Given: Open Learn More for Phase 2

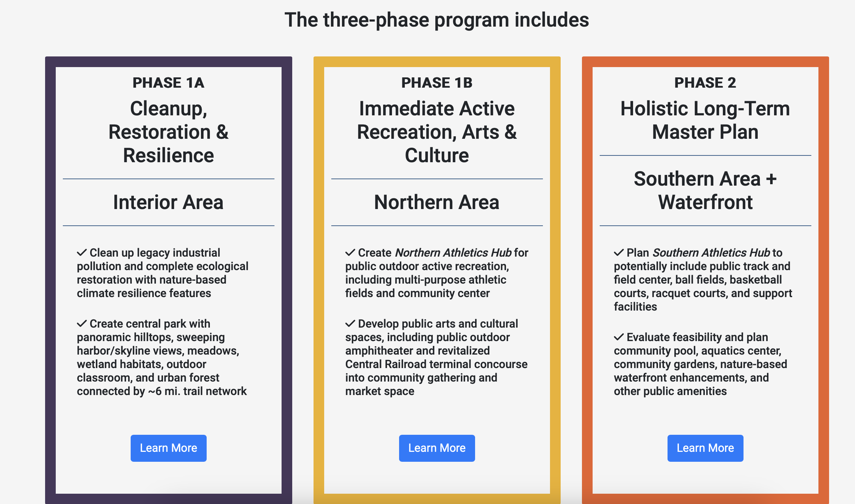Looking at the screenshot, I should click(x=705, y=448).
